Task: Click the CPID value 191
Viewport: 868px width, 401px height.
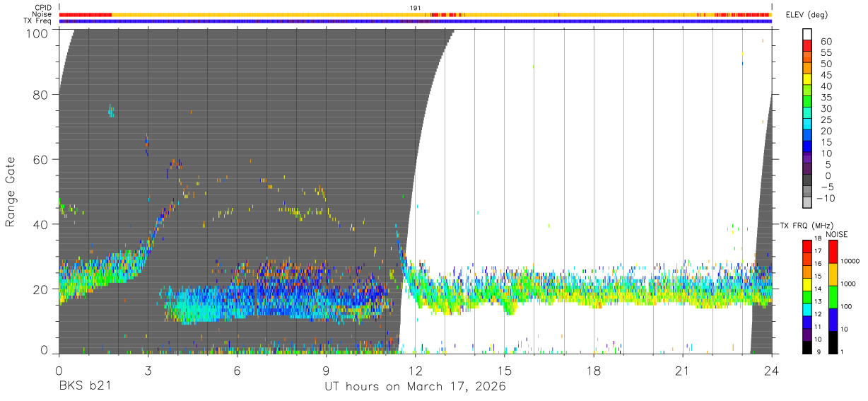Action: [415, 8]
